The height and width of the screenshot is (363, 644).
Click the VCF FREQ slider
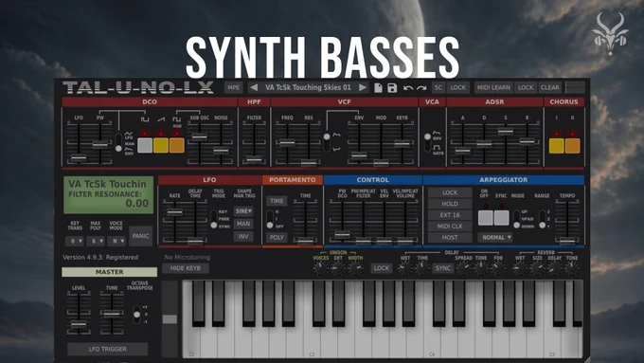[287, 143]
